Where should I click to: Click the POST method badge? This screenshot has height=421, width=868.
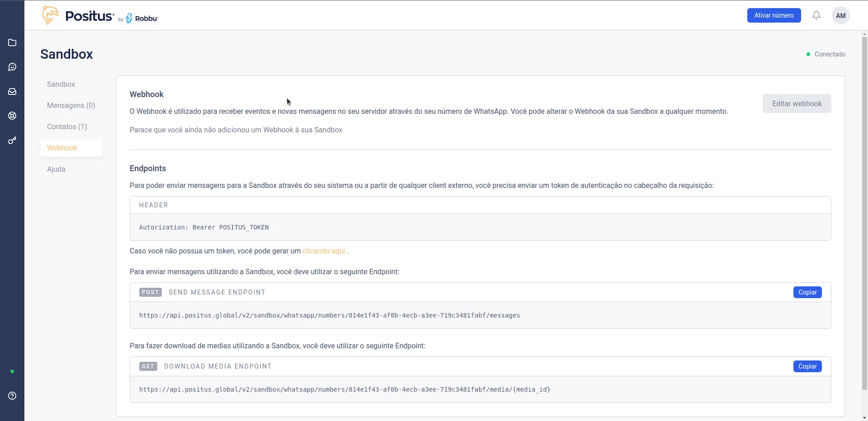coord(151,292)
